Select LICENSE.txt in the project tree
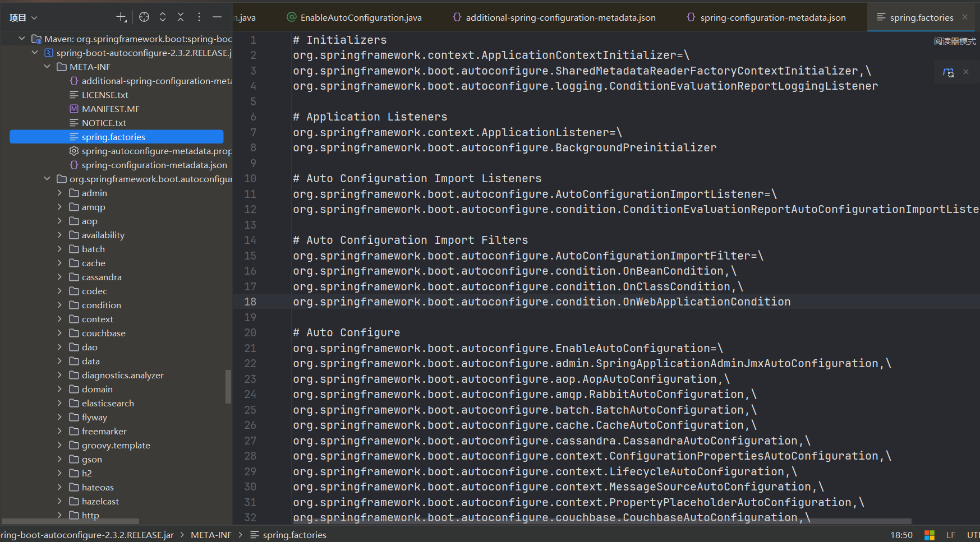 99,95
